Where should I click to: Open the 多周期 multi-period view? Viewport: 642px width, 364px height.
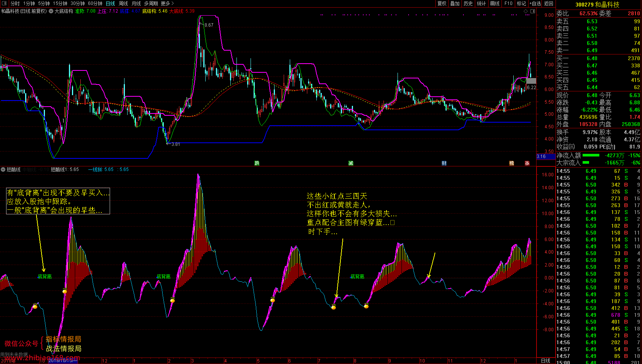pos(151,3)
